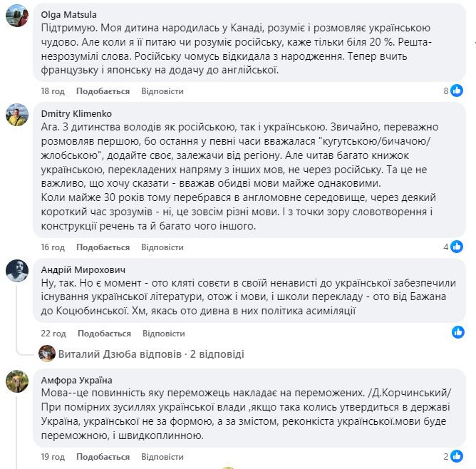This screenshot has width=476, height=469.
Task: Click the 22 год timestamp on Андрій's comment
Action: coord(53,334)
